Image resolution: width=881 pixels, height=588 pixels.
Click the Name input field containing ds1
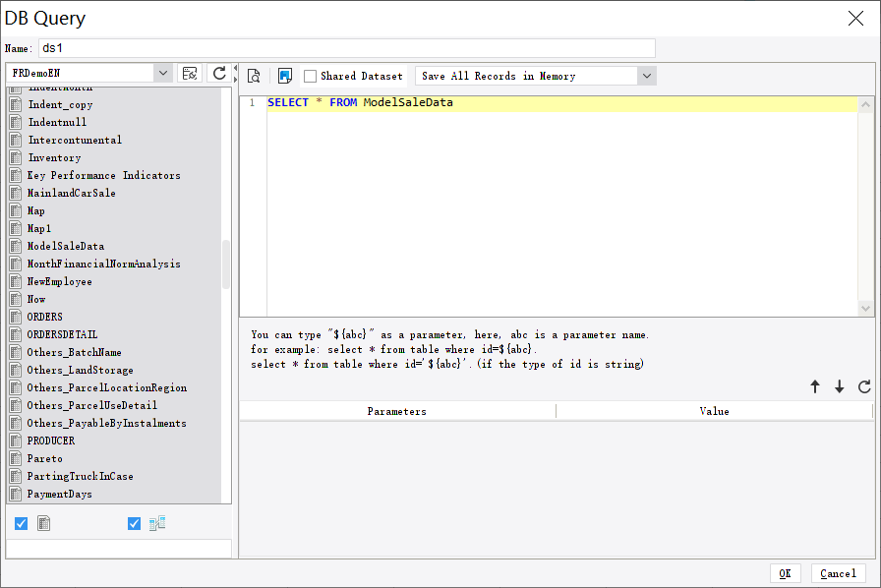[x=346, y=48]
